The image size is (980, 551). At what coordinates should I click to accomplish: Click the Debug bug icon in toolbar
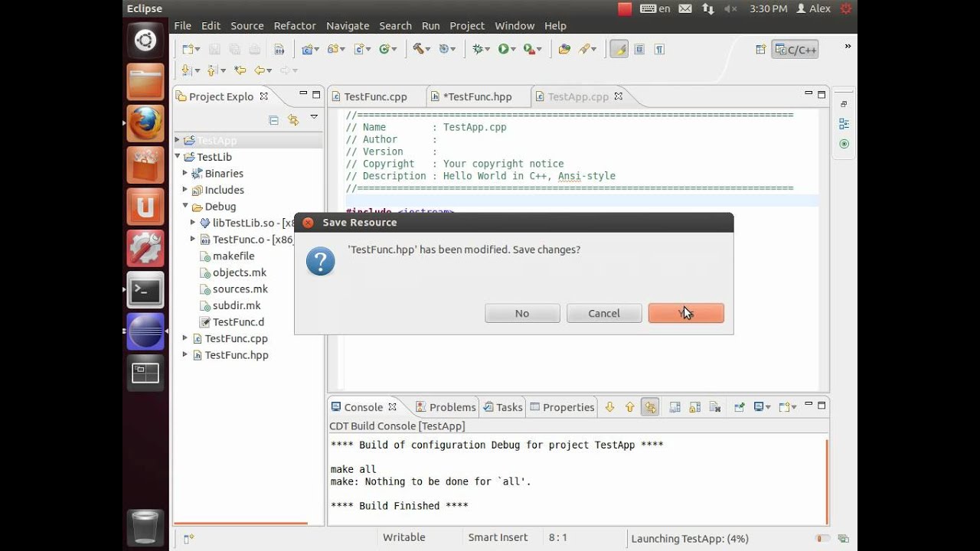(478, 49)
